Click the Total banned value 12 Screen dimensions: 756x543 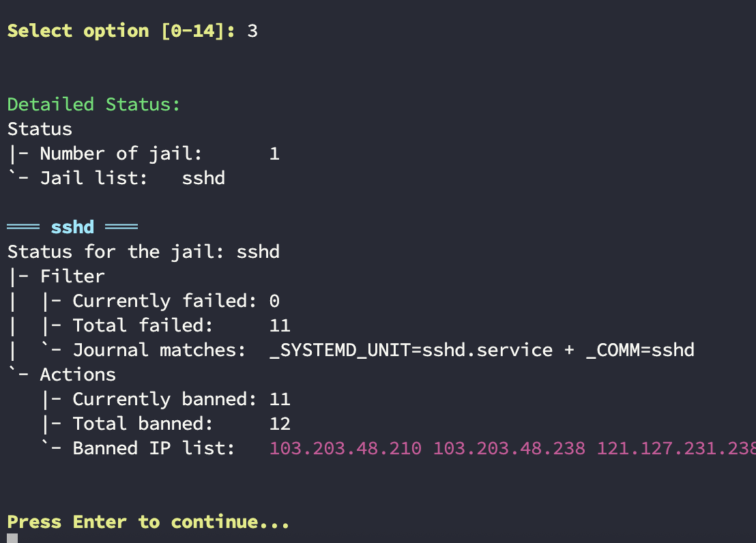click(x=280, y=424)
